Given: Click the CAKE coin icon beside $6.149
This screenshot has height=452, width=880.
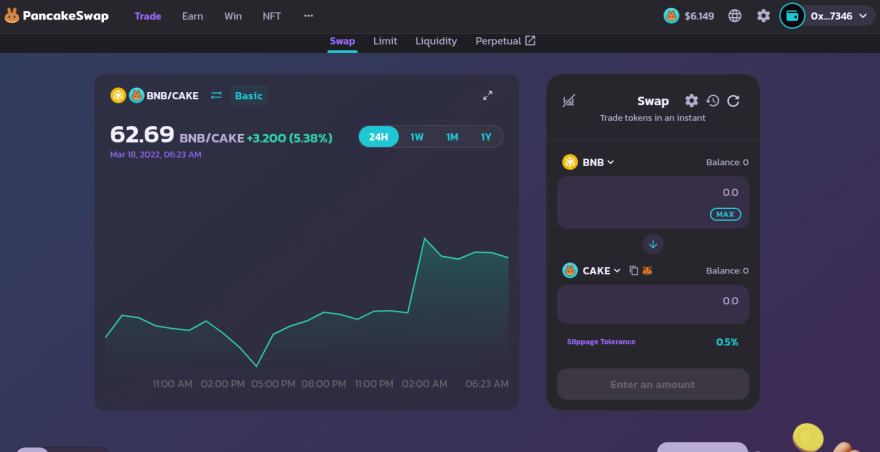Looking at the screenshot, I should click(671, 16).
